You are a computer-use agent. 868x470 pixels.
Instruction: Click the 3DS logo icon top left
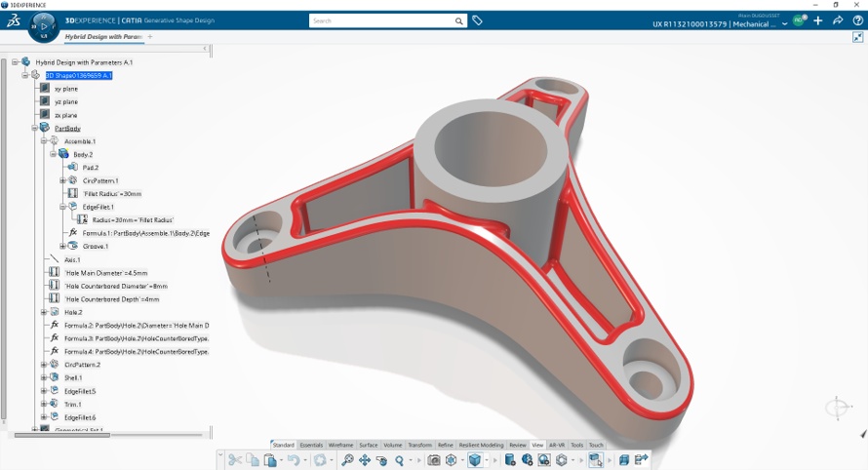(14, 21)
